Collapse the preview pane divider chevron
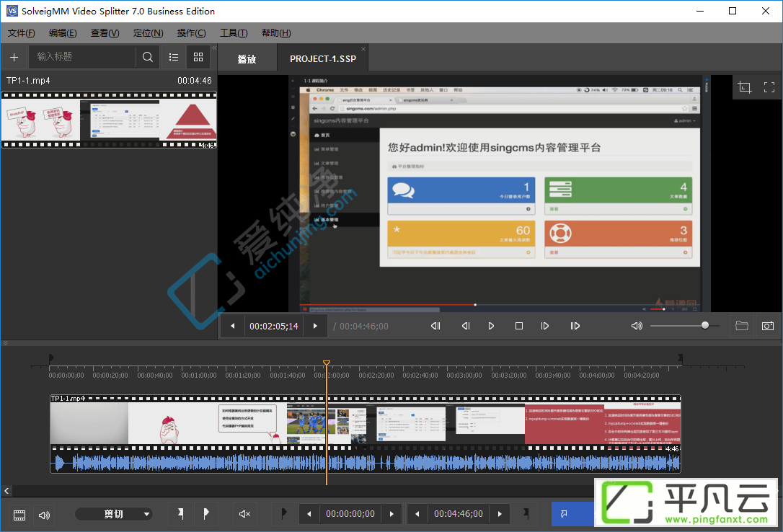783x532 pixels. [x=5, y=343]
